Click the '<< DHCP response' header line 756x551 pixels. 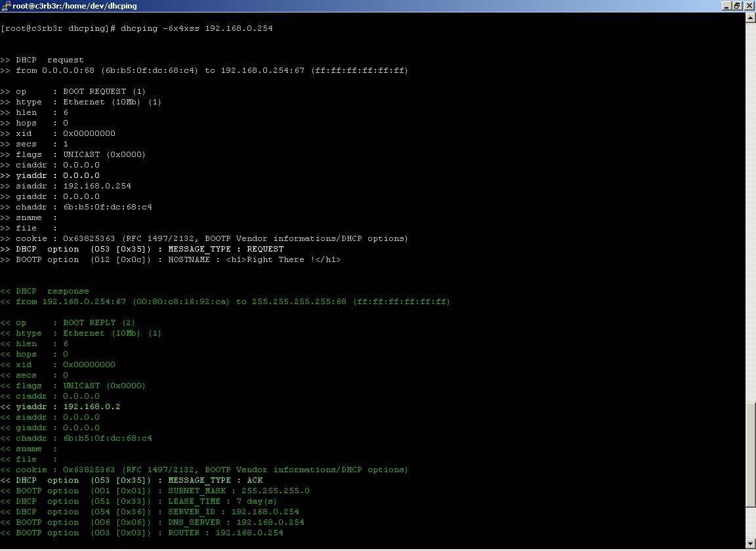tap(45, 292)
